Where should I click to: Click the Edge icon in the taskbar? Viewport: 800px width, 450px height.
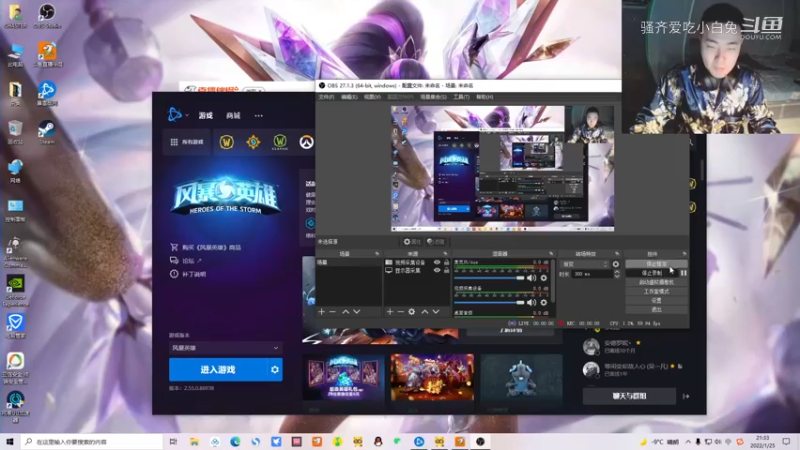click(x=235, y=441)
